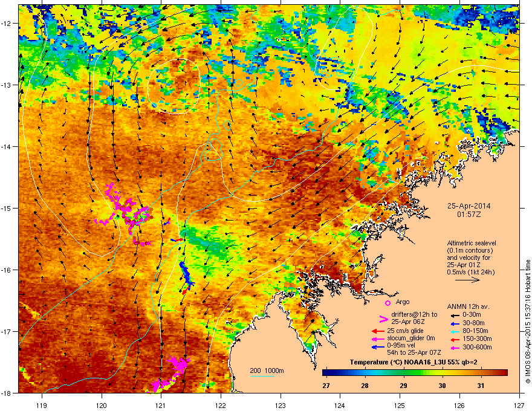Click the '30-80m' depth label
The height and width of the screenshot is (411, 532).
473,323
